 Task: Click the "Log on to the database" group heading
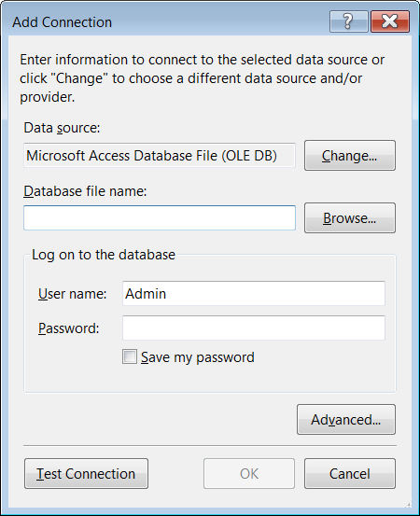tap(104, 255)
